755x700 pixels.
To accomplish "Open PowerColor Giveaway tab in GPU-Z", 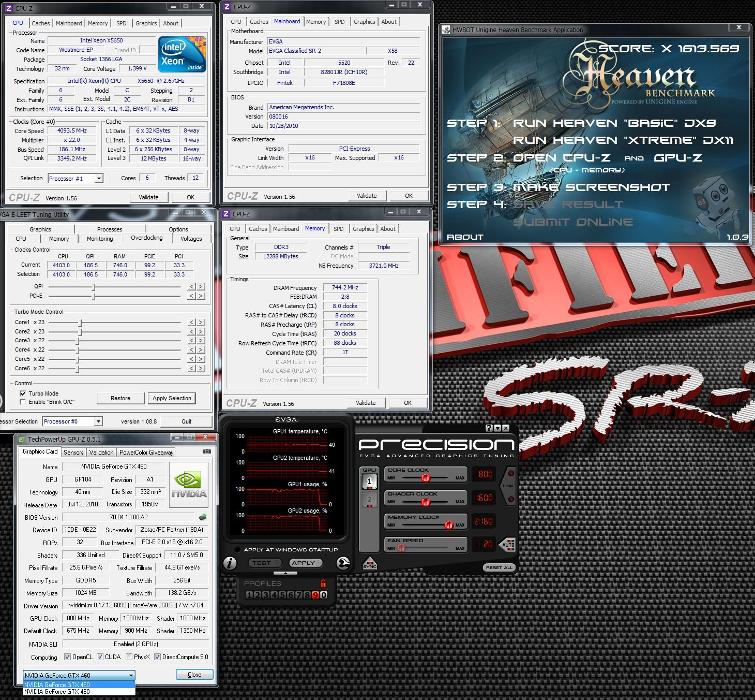I will pos(146,452).
